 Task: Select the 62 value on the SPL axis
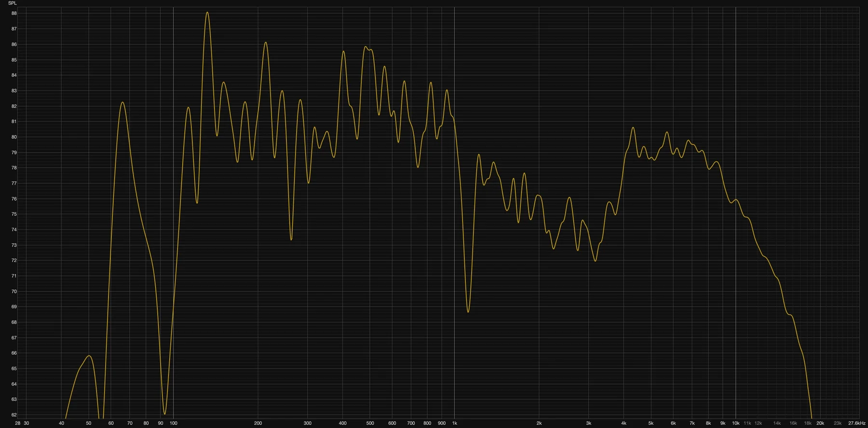coord(14,415)
